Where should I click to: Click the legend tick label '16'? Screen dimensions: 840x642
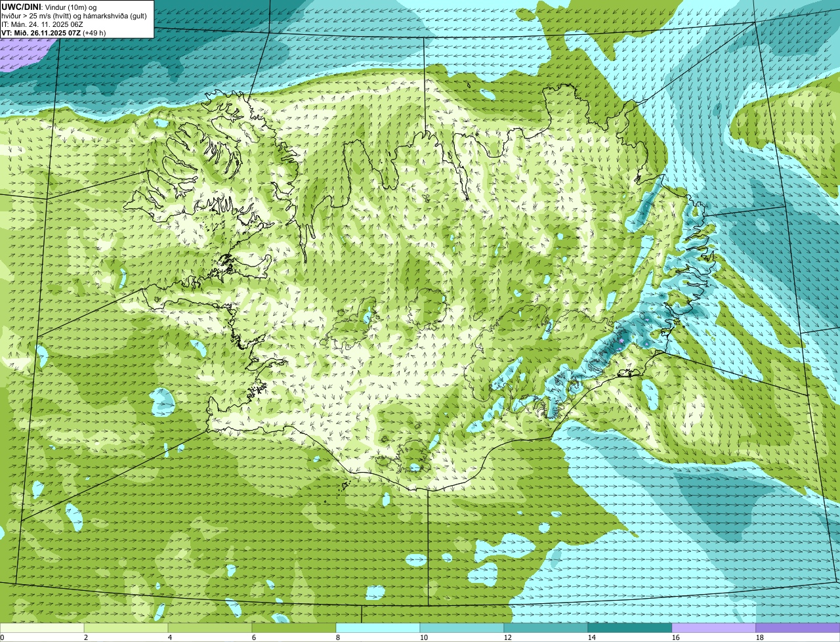[676, 637]
